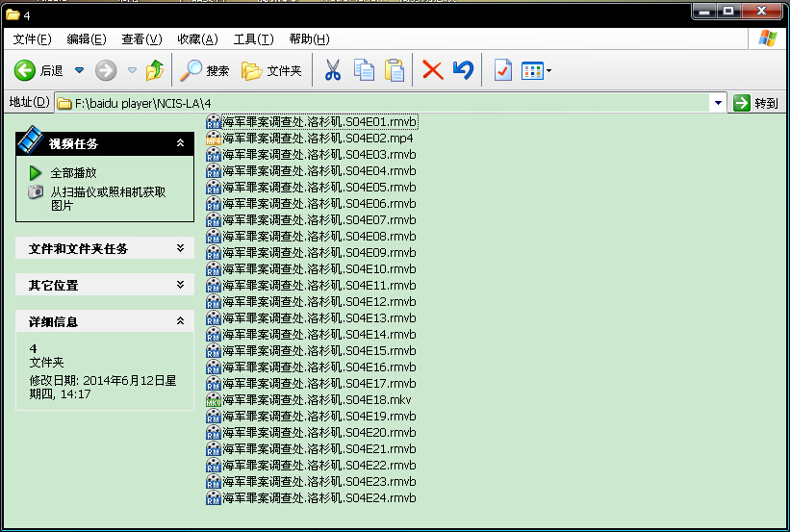The width and height of the screenshot is (790, 532).
Task: Click the RM icon of S04E10.rmvb
Action: pyautogui.click(x=214, y=269)
